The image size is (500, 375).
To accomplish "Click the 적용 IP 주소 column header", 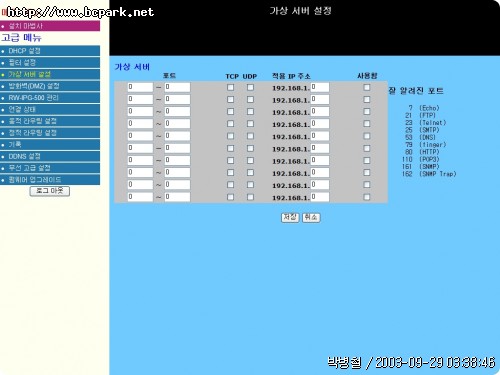I will pyautogui.click(x=291, y=76).
